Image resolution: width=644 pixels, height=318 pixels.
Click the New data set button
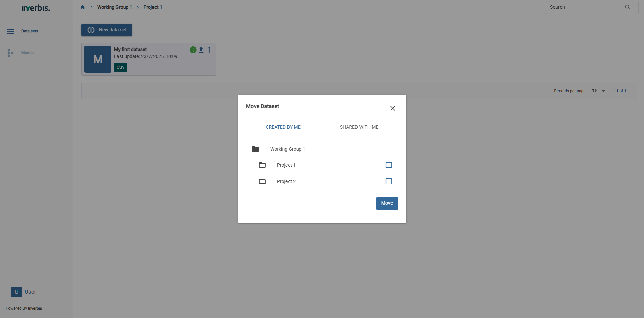107,30
